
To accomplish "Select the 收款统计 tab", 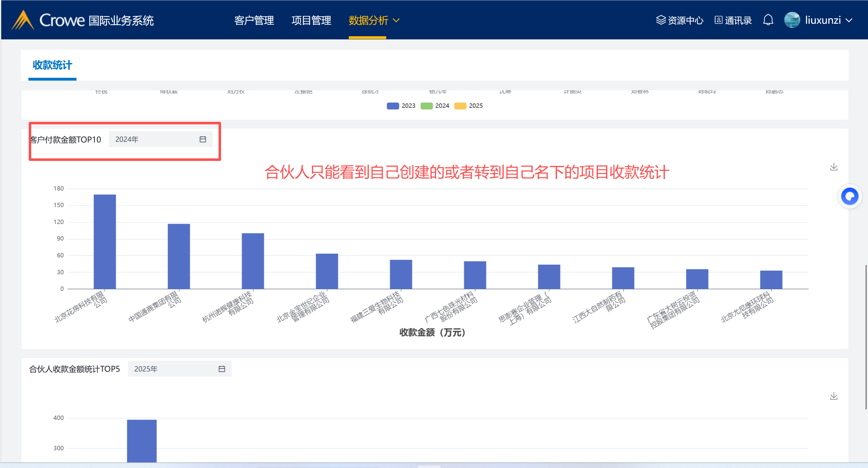I will tap(52, 65).
